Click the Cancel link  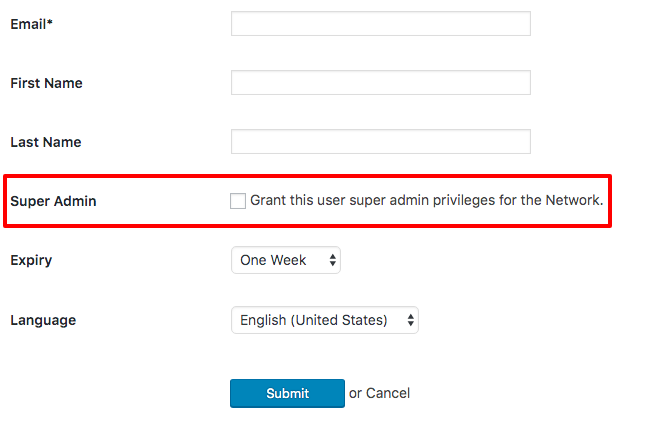click(388, 393)
